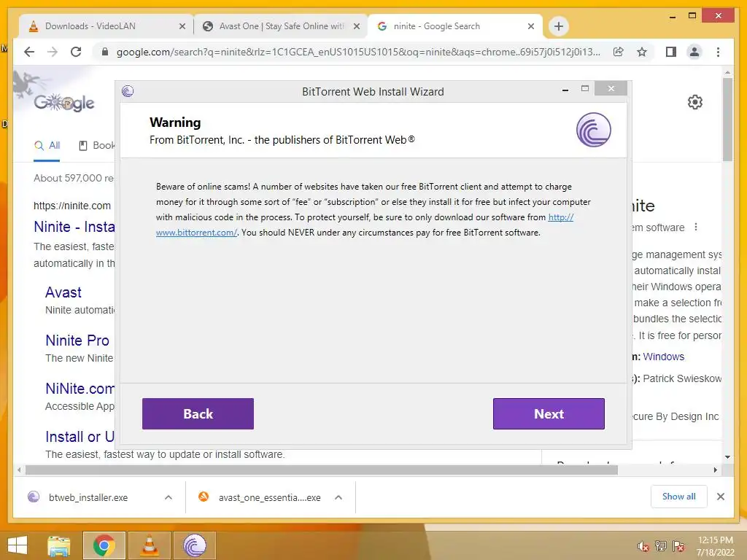
Task: Open Chrome side panel
Action: (x=671, y=52)
